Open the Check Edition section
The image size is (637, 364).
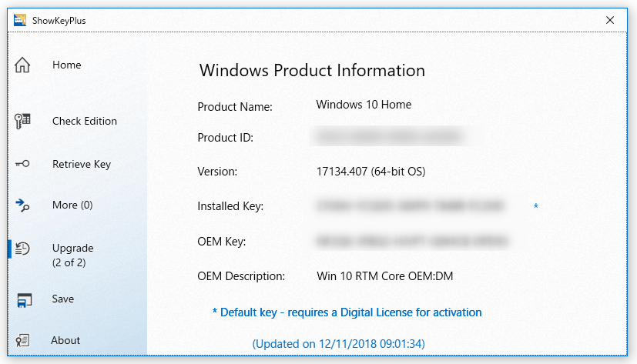(x=85, y=121)
